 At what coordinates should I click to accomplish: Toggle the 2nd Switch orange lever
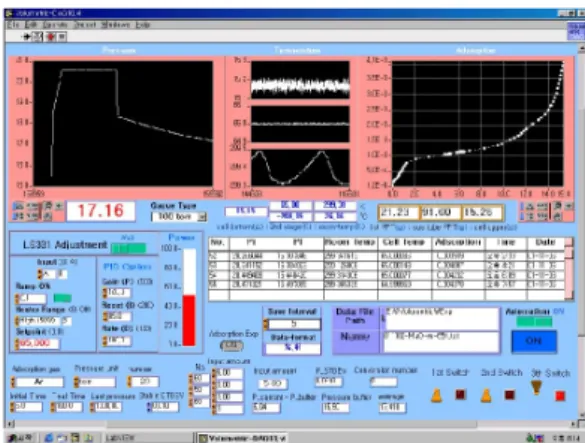point(485,396)
